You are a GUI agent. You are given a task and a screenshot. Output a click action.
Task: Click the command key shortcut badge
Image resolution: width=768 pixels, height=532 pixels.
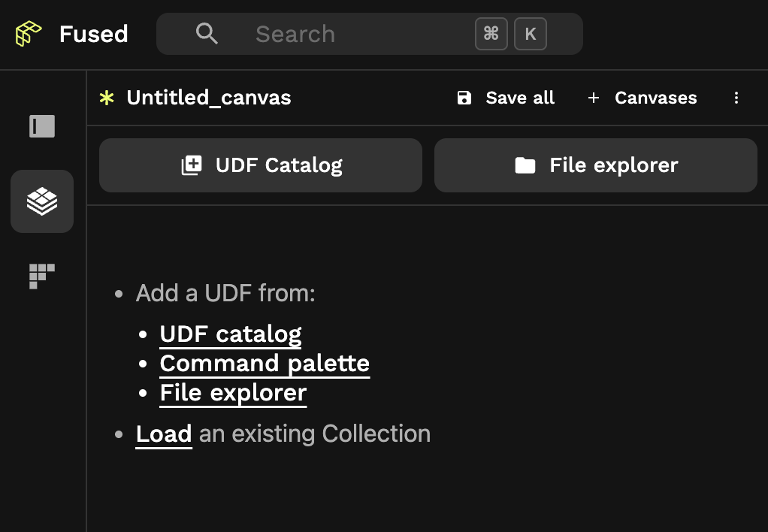coord(491,34)
